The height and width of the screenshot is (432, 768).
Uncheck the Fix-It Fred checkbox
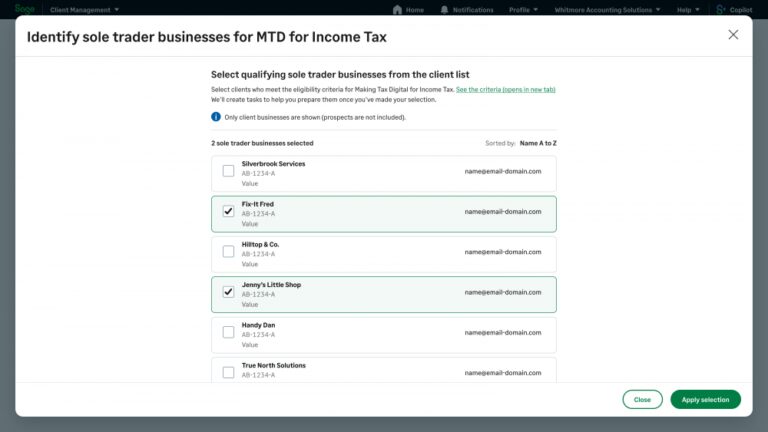pyautogui.click(x=228, y=211)
